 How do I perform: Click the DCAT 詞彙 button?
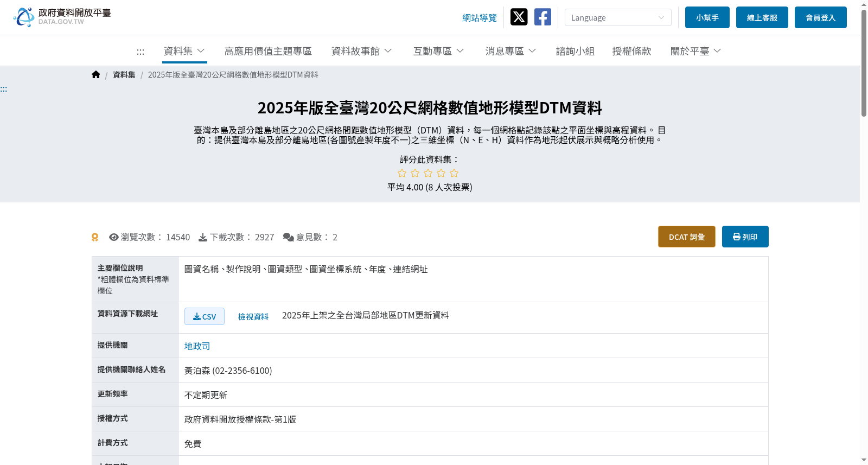click(687, 237)
